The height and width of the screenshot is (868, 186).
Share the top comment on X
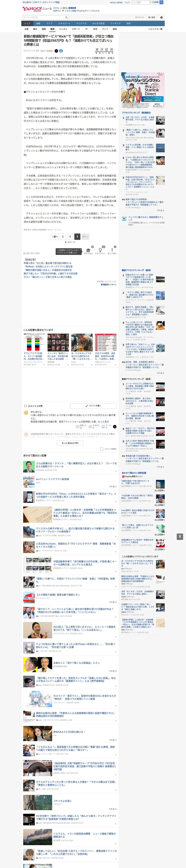[x=115, y=427]
